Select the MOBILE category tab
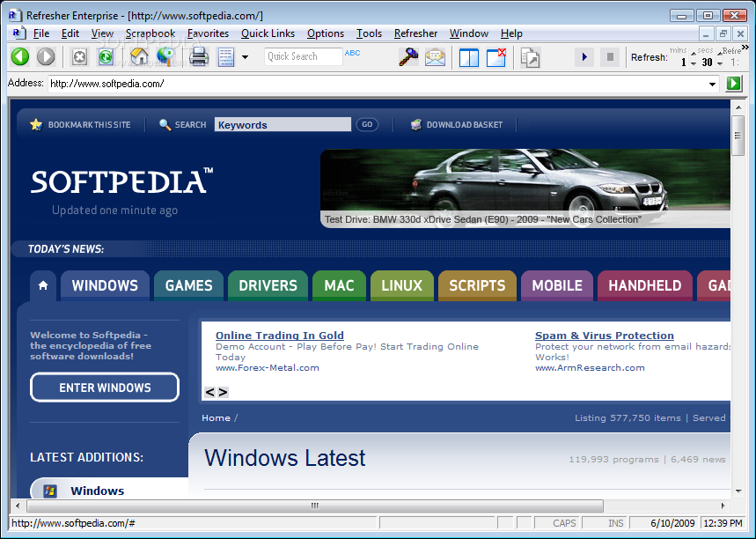756x539 pixels. click(557, 285)
